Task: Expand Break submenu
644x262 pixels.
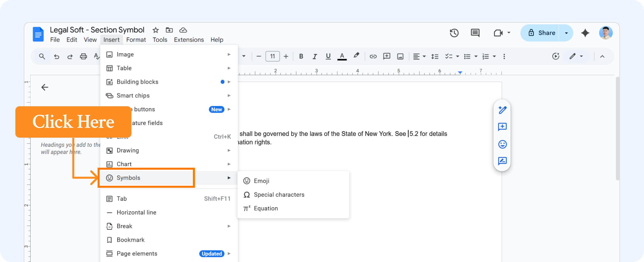Action: pos(169,226)
